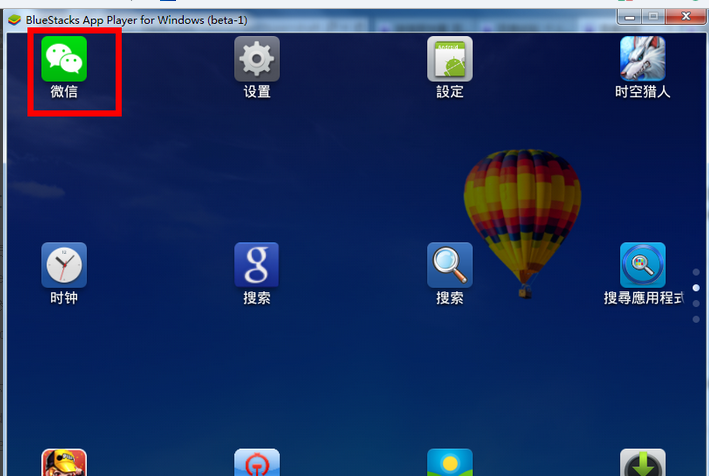The width and height of the screenshot is (709, 476).
Task: Minimize the BlueStacks App Player window
Action: pyautogui.click(x=629, y=16)
